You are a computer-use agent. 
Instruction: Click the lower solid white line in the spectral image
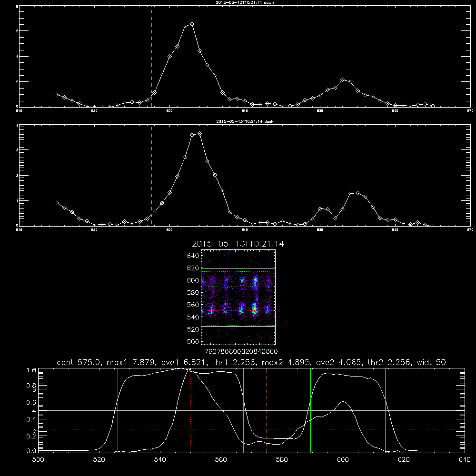238,327
